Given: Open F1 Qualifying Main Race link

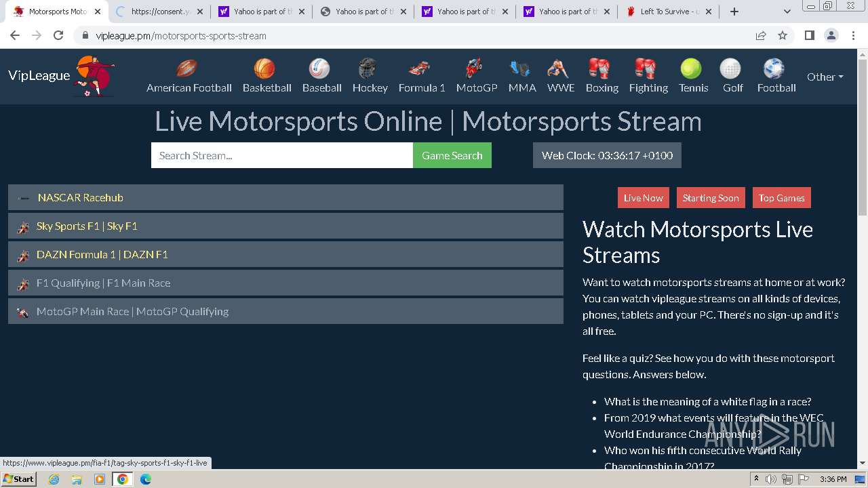Looking at the screenshot, I should 285,283.
